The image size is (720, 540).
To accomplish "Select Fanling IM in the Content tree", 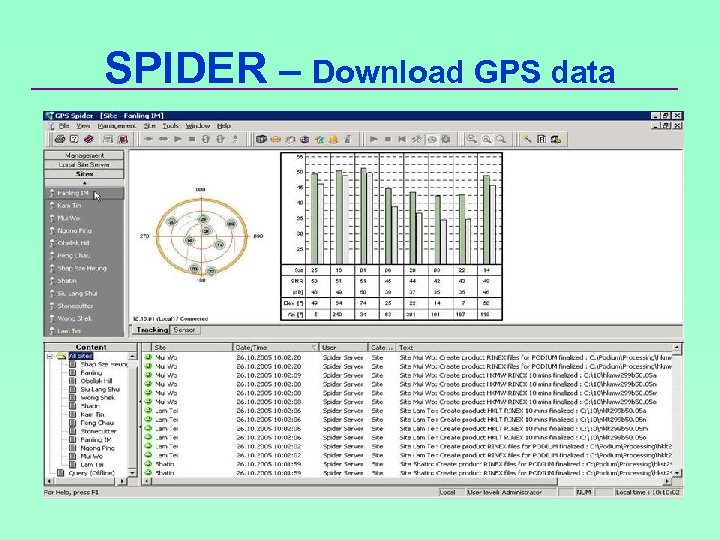I will pos(96,439).
